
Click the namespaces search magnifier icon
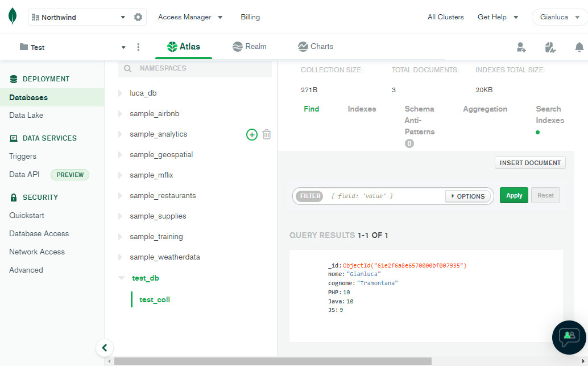tap(127, 69)
